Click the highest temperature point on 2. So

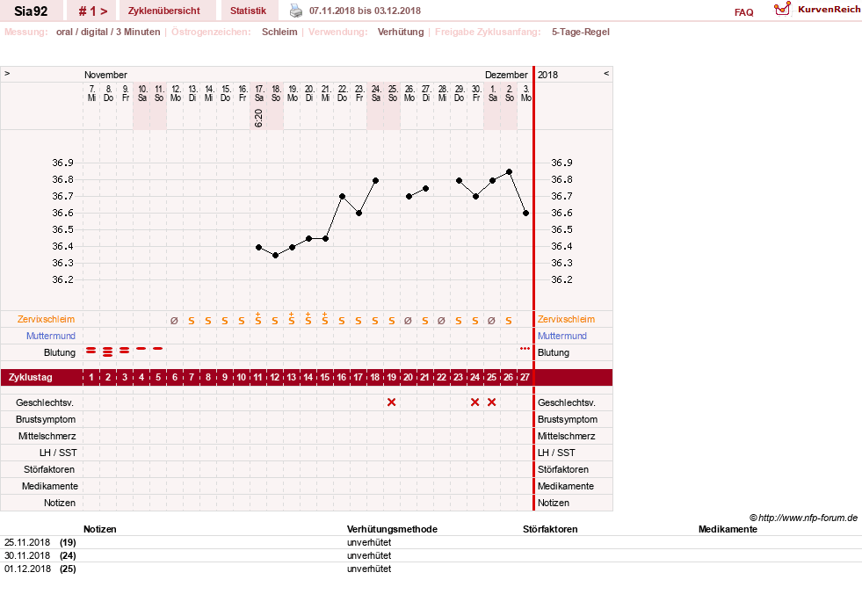(x=509, y=172)
